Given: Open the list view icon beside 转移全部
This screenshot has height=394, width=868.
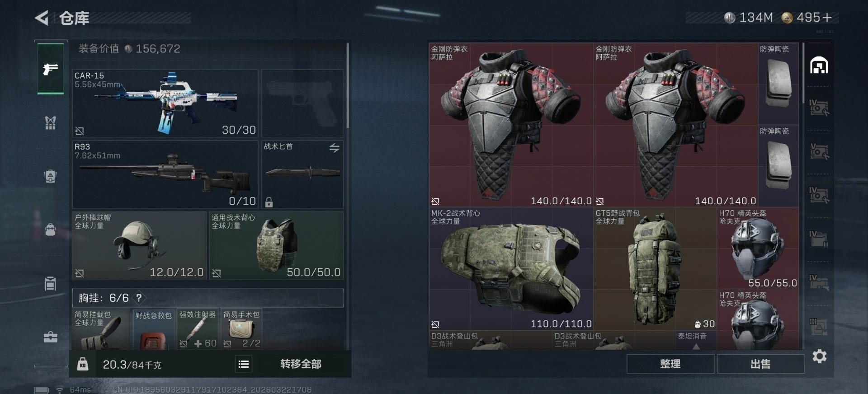Looking at the screenshot, I should (x=243, y=364).
